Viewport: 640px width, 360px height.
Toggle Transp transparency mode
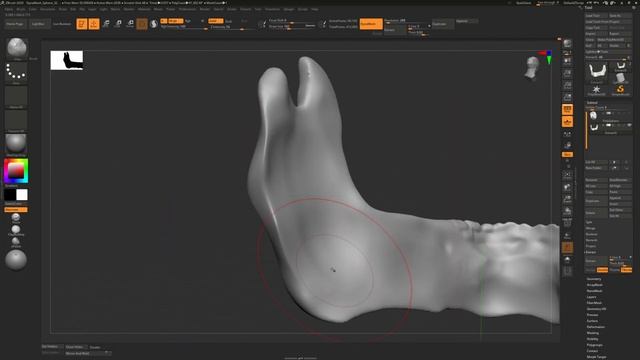[x=567, y=236]
